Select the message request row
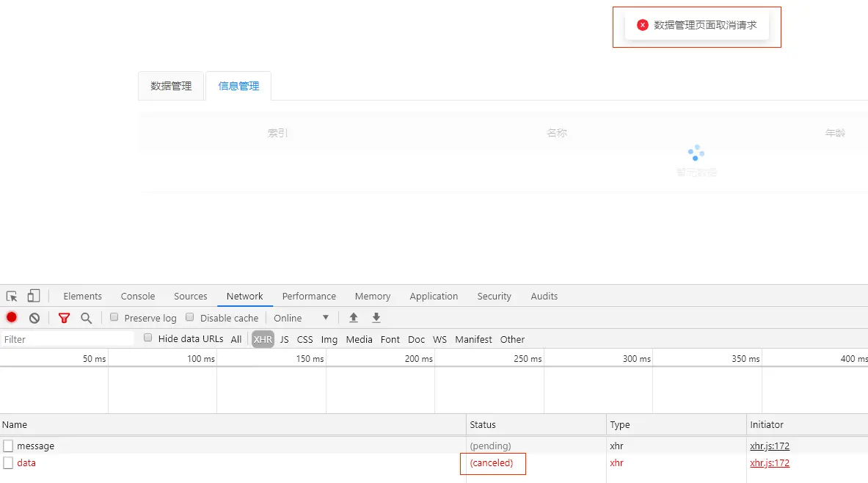 click(434, 446)
